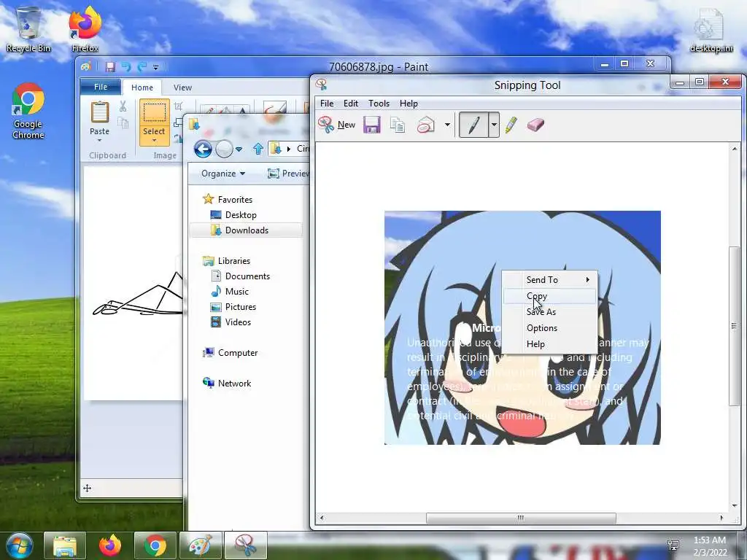Save the snip with floppy disk icon
This screenshot has width=747, height=560.
371,125
